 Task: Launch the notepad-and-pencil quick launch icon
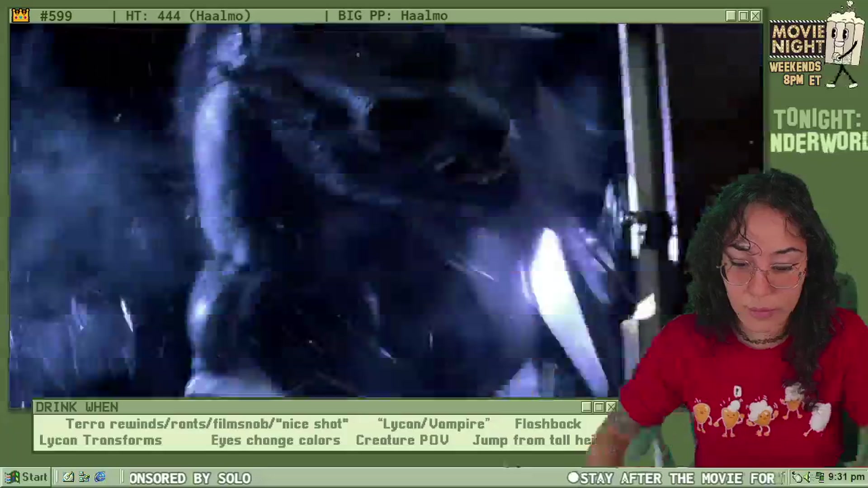click(68, 477)
